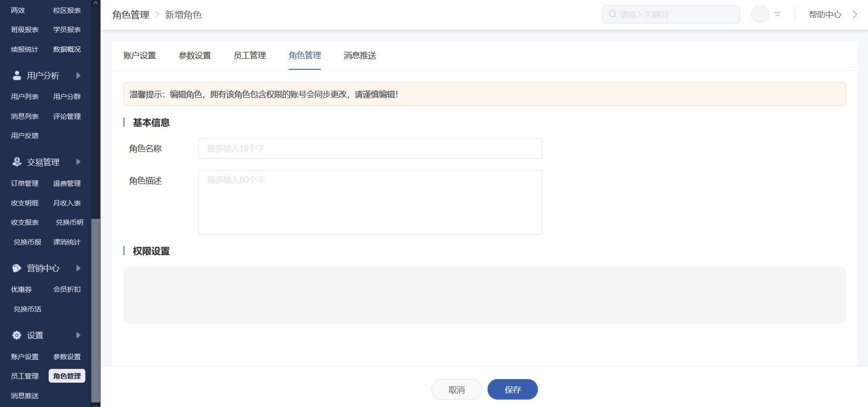Click the 交易管理 section heading
Viewport: 868px width, 407px height.
tap(43, 162)
